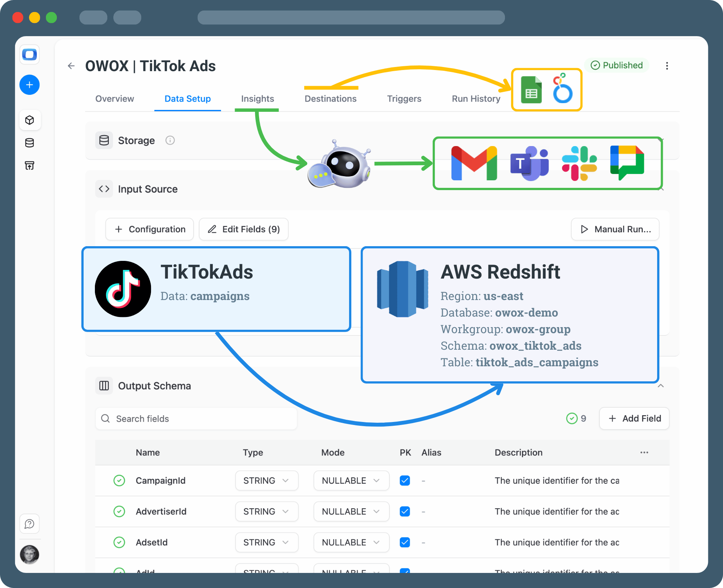Click the Add Field button
This screenshot has height=588, width=723.
tap(634, 419)
